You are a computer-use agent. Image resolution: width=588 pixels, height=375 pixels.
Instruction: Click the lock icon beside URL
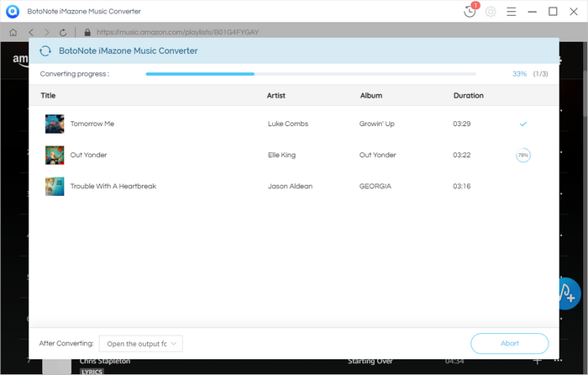pos(87,32)
